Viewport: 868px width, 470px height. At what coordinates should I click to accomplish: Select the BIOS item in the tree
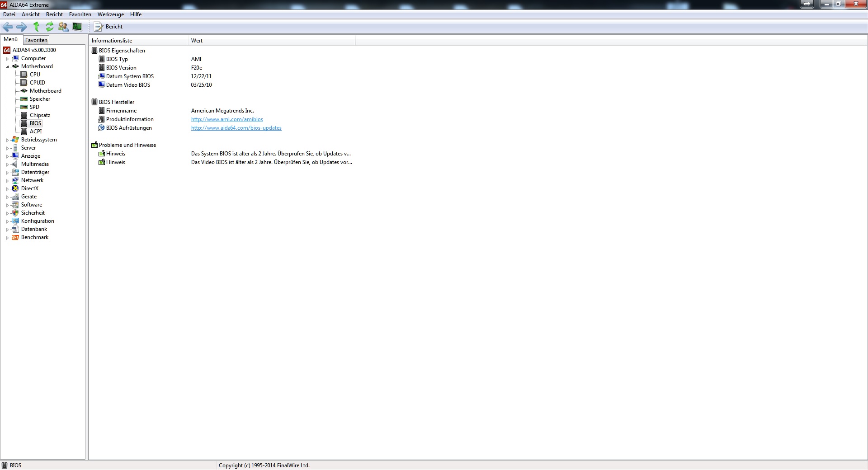point(35,123)
